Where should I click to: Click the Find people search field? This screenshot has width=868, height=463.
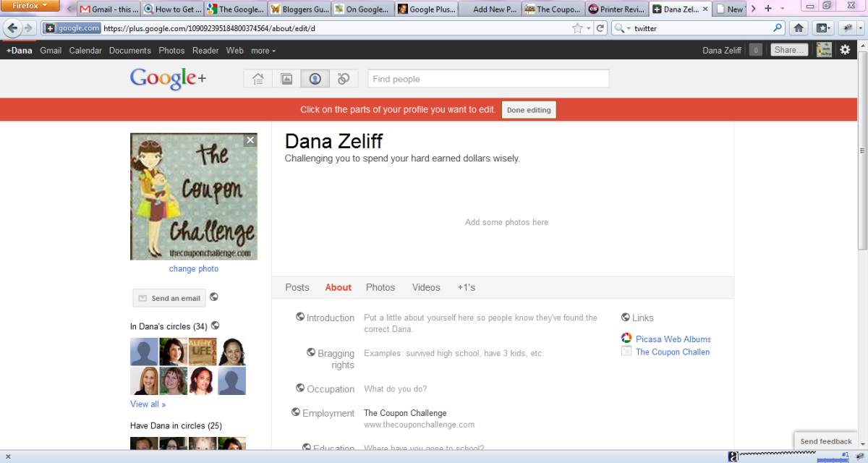point(488,79)
